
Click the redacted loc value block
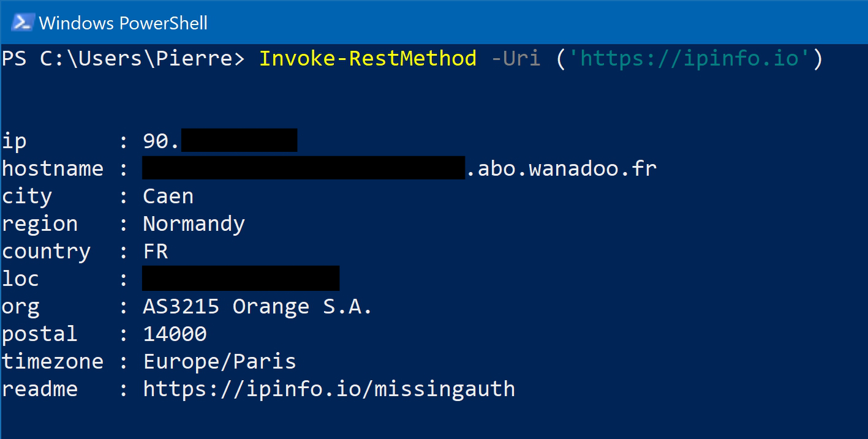[241, 278]
